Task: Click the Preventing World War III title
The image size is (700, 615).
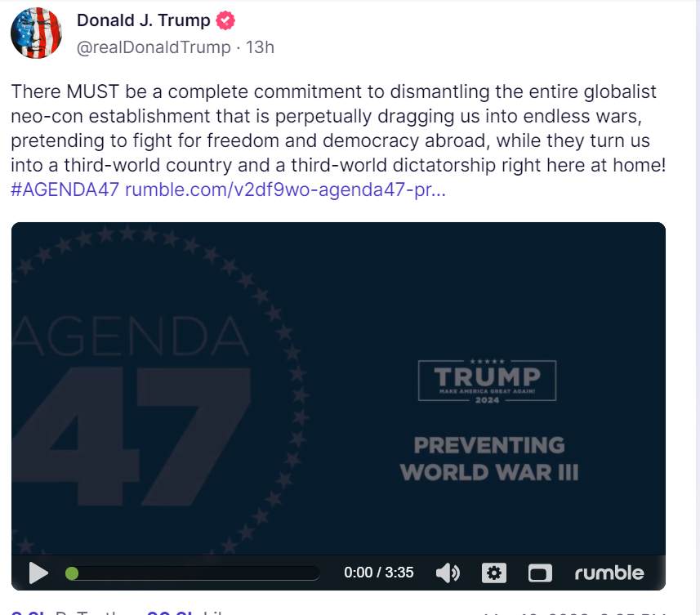Action: [489, 459]
